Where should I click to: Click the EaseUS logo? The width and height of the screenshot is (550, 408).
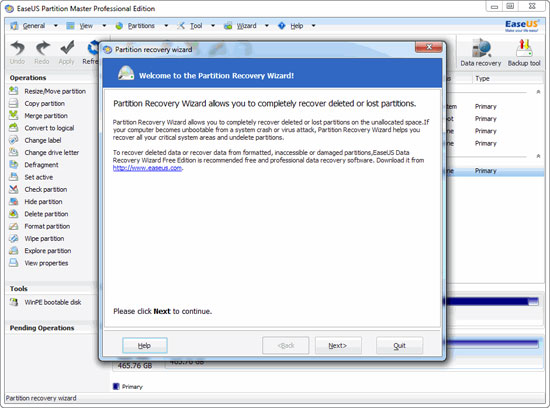pyautogui.click(x=521, y=25)
